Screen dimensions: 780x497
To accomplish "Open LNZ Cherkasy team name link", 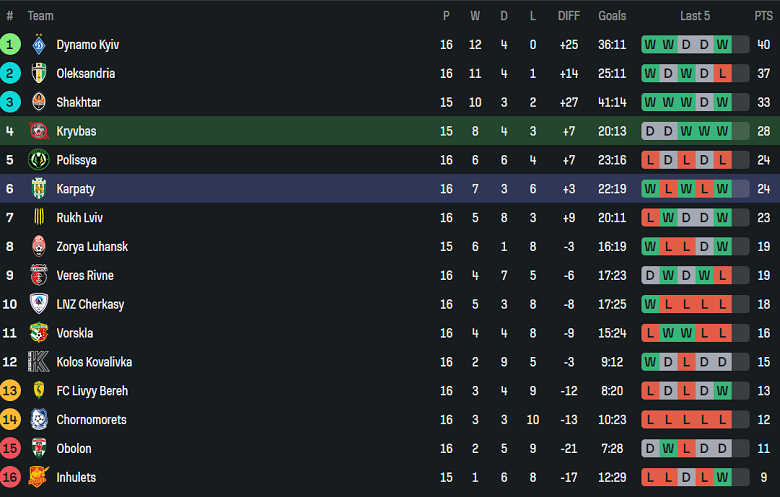I will point(90,304).
